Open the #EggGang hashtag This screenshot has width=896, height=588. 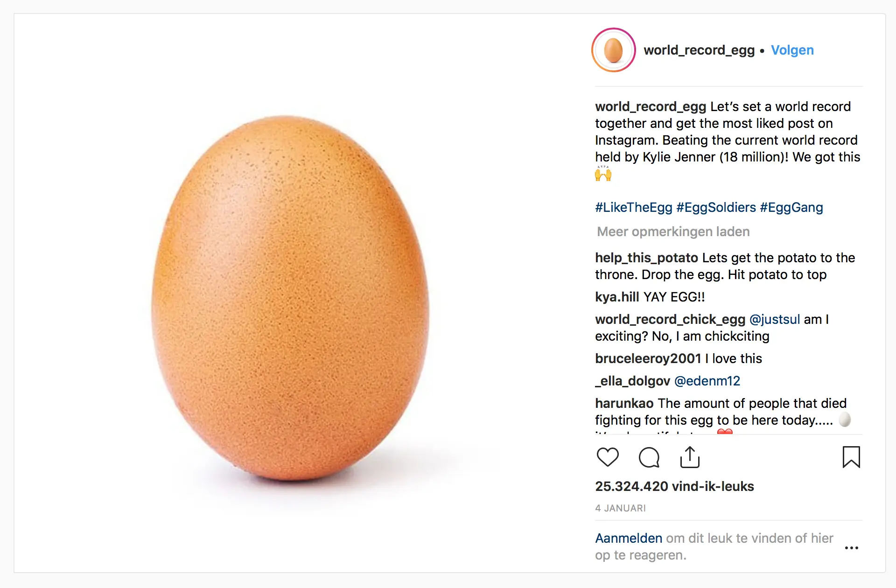[x=791, y=207]
